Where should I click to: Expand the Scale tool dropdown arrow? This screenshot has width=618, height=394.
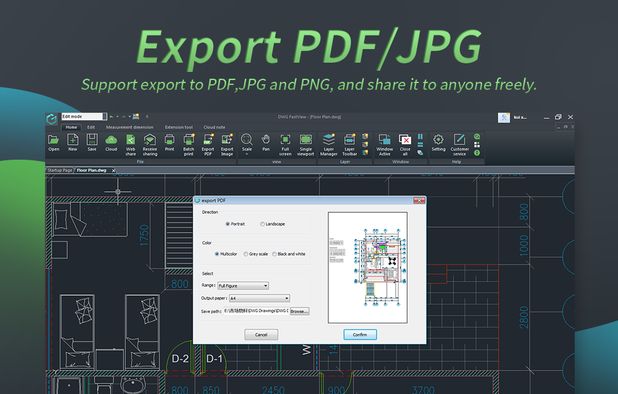tap(247, 154)
